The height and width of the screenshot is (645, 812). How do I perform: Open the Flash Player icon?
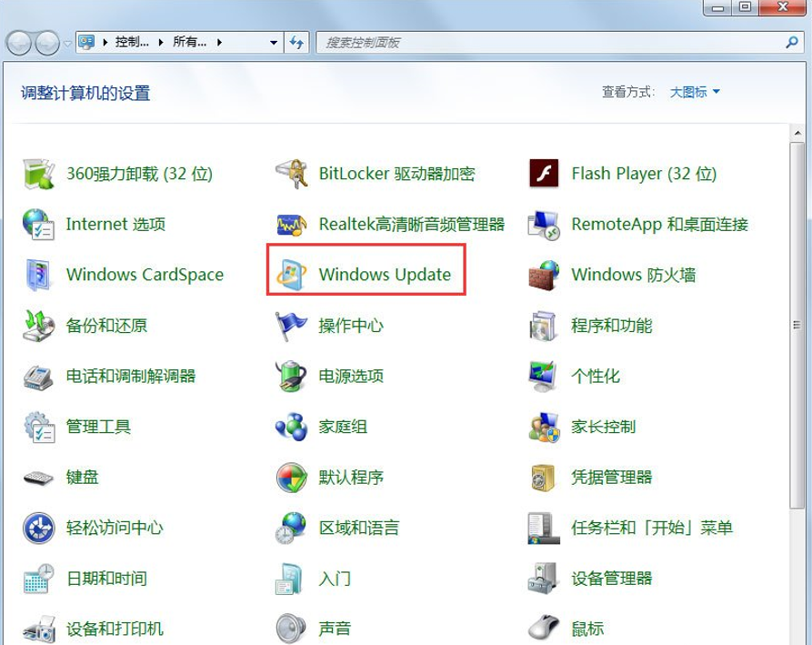(x=544, y=173)
